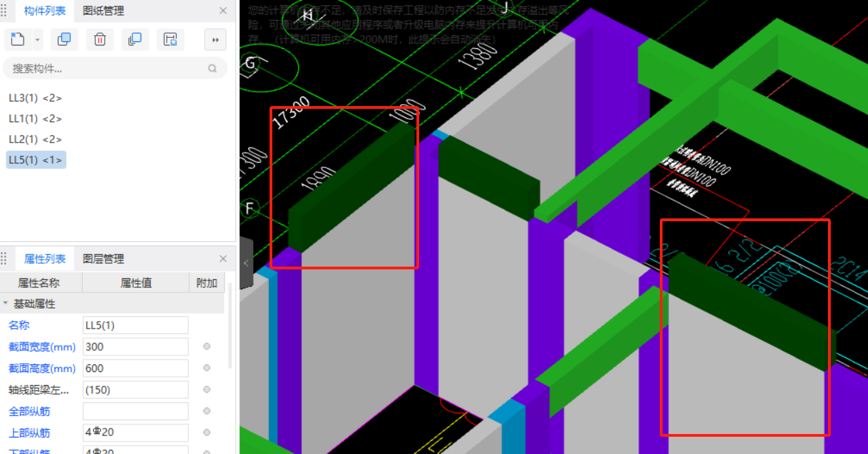Switch to the 图纸管理 tab

point(103,11)
